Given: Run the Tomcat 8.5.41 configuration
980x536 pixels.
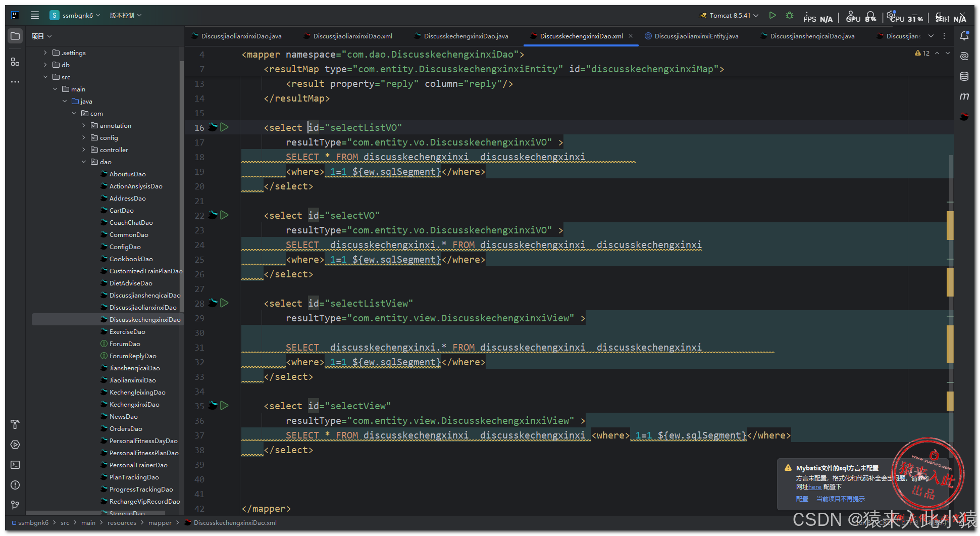Looking at the screenshot, I should 772,15.
